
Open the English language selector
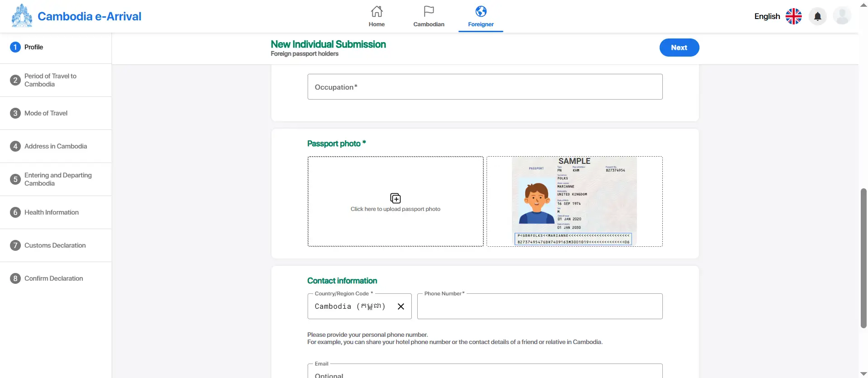(777, 16)
